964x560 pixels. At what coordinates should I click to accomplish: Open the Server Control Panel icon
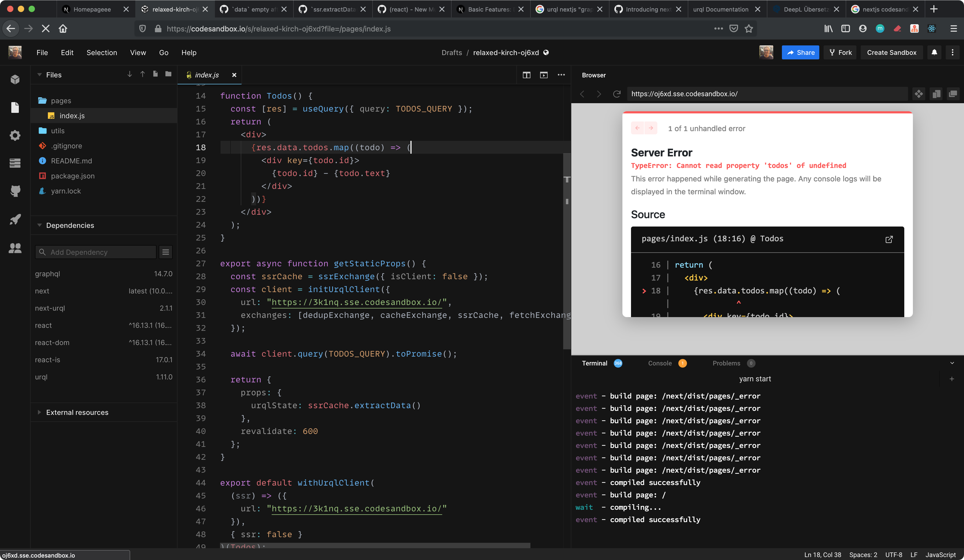[15, 163]
